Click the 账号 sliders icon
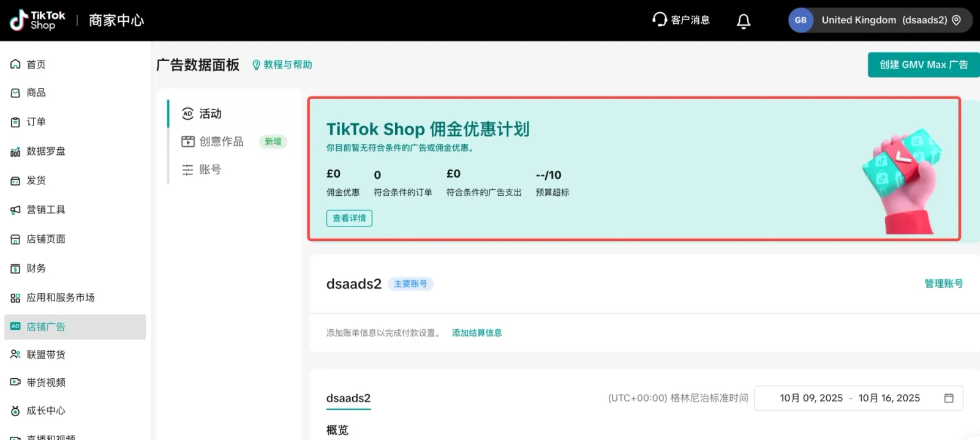 (187, 170)
